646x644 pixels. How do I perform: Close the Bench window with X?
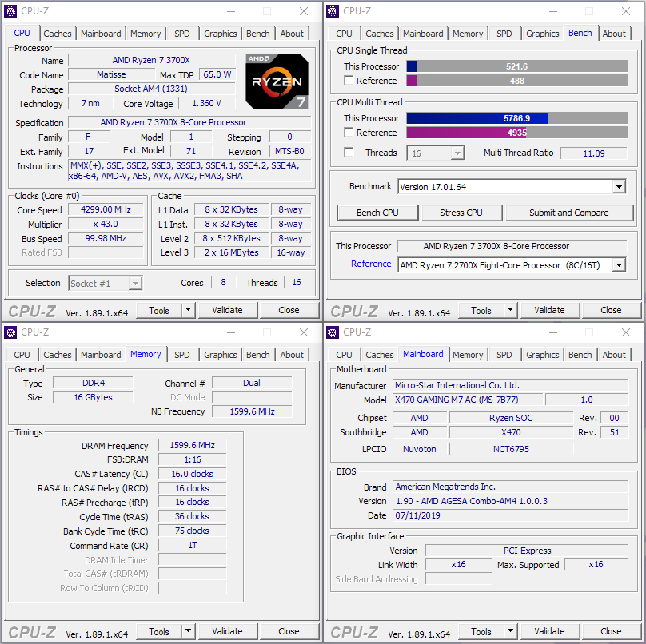(x=626, y=11)
